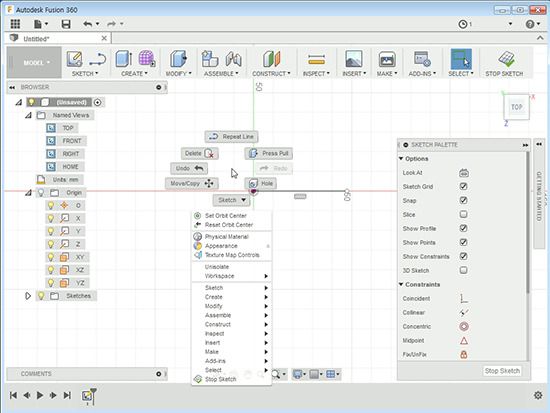Select the Create Sketch tool icon

coord(74,59)
